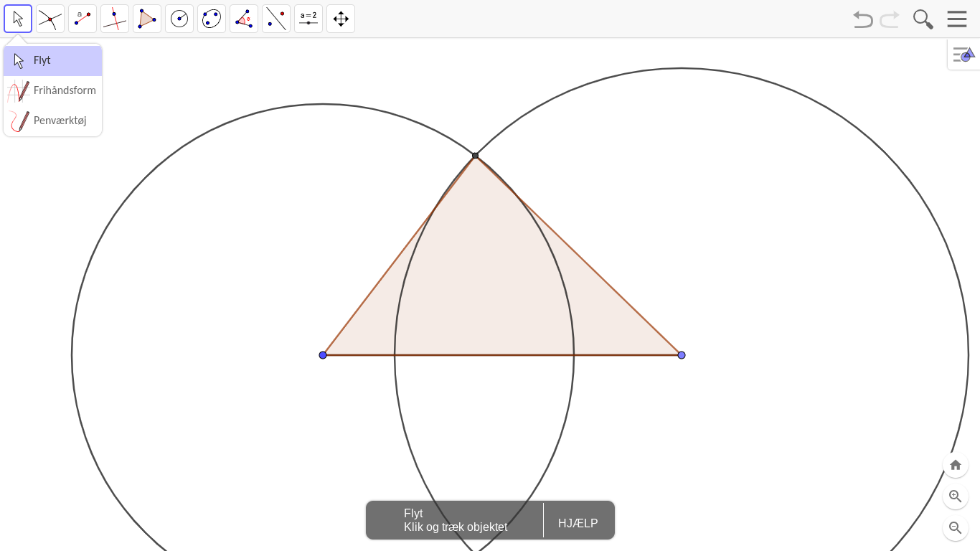Open the search magnifier
The image size is (980, 551).
923,19
